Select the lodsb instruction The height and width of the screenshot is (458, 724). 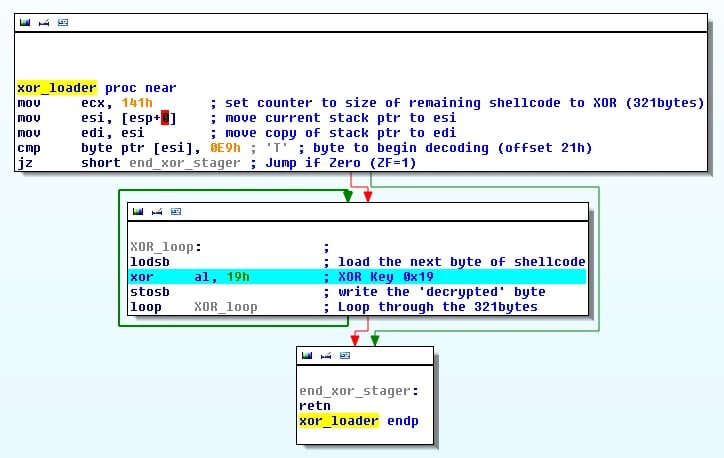click(150, 262)
